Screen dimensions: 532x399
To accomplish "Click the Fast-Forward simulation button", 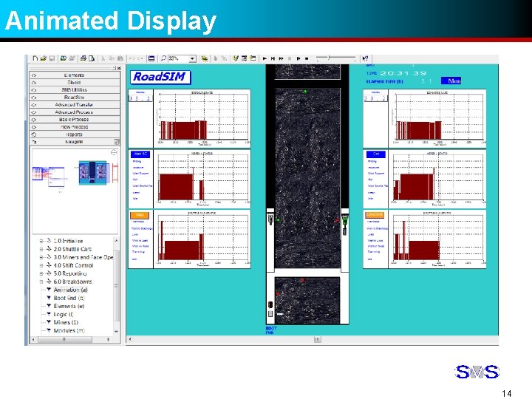I will (282, 58).
